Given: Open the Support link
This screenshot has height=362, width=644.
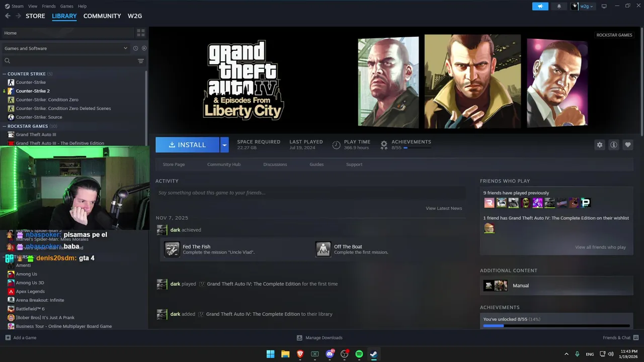Looking at the screenshot, I should [354, 164].
